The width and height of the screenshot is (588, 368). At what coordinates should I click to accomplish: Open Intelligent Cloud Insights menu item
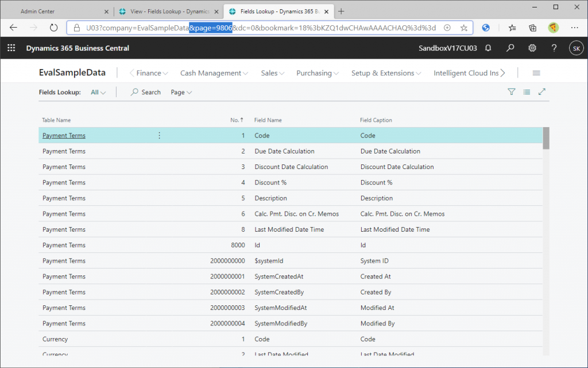pyautogui.click(x=466, y=73)
